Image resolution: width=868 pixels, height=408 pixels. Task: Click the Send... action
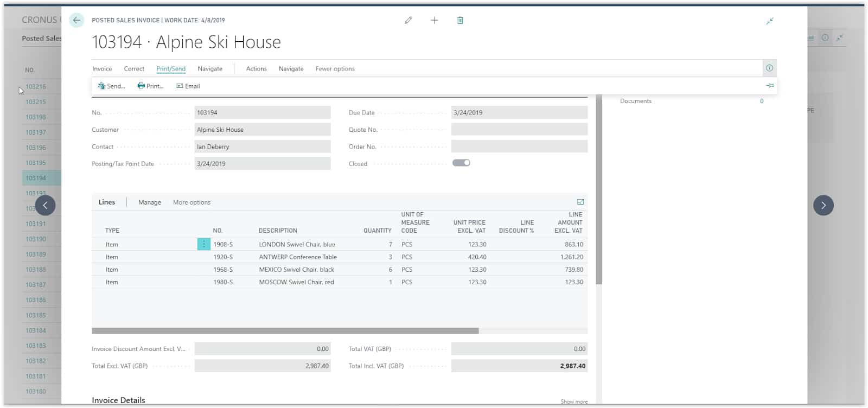tap(111, 86)
